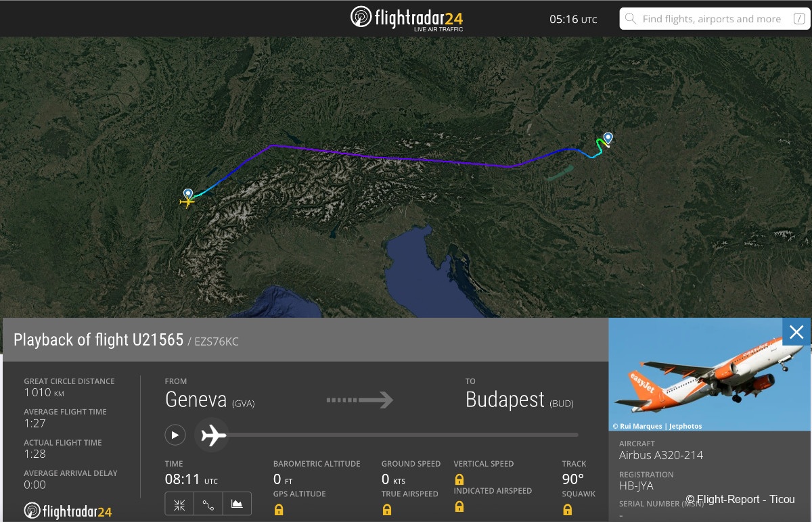
Task: Click the yellow aircraft icon near Geneva
Action: click(x=187, y=201)
